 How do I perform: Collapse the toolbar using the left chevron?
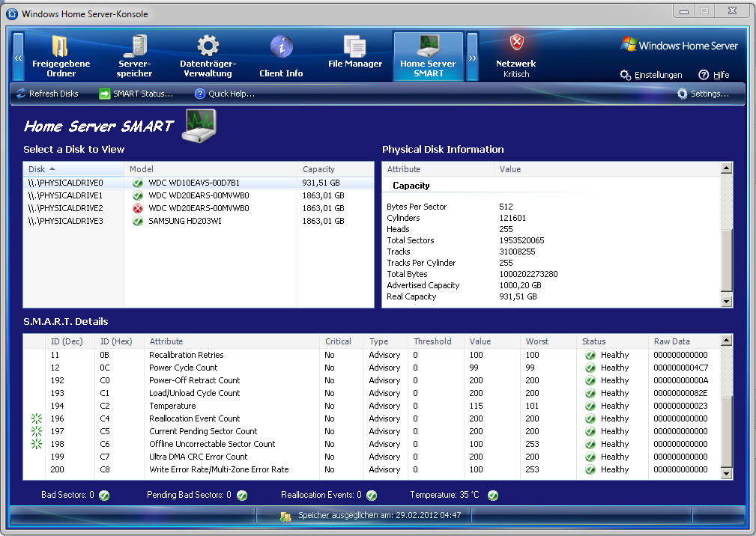16,56
